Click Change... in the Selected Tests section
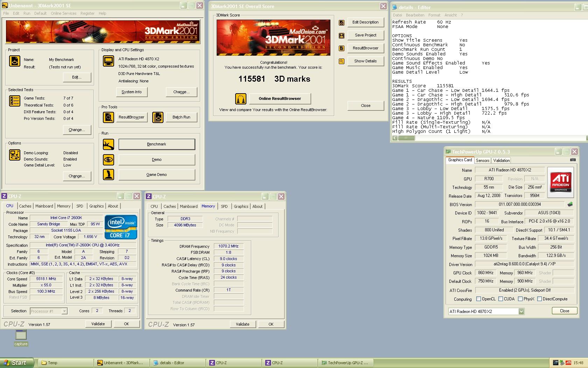 click(77, 130)
